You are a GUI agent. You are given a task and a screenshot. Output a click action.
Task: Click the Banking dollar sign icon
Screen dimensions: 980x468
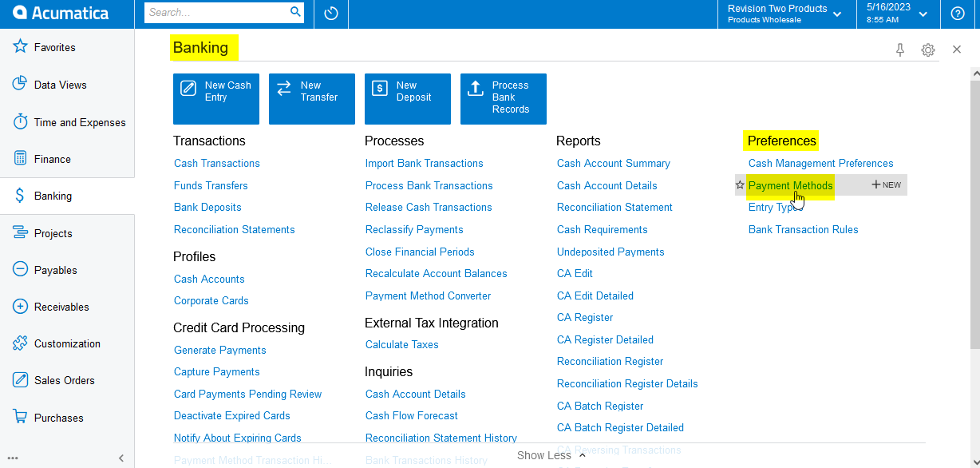click(20, 196)
